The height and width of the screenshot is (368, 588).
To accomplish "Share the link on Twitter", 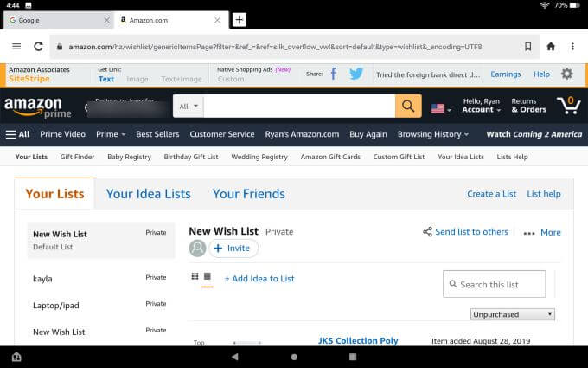I will 355,74.
